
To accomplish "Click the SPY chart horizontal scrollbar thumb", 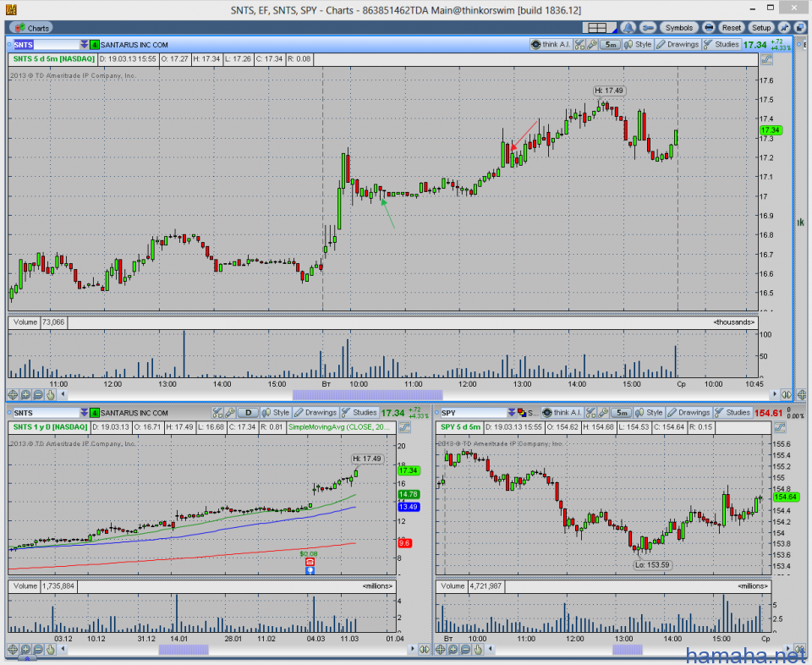I will tap(628, 650).
